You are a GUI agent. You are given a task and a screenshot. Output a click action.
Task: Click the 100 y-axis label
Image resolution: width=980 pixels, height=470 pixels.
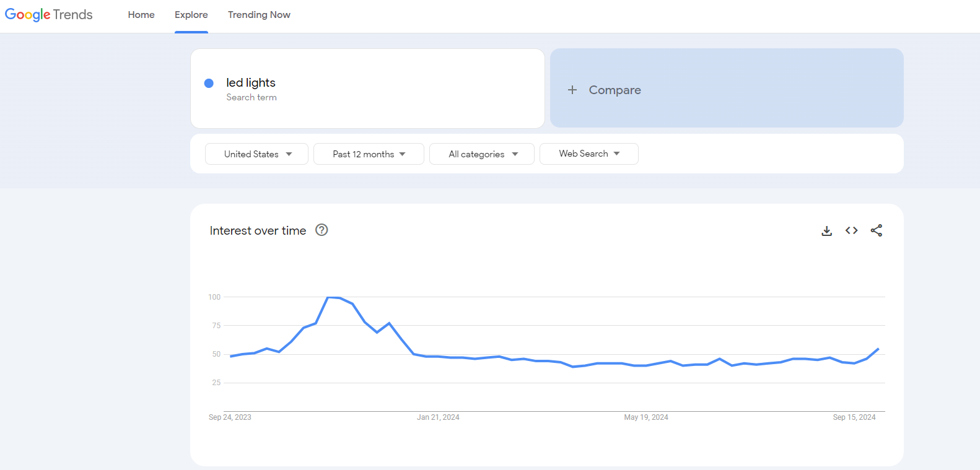[214, 297]
